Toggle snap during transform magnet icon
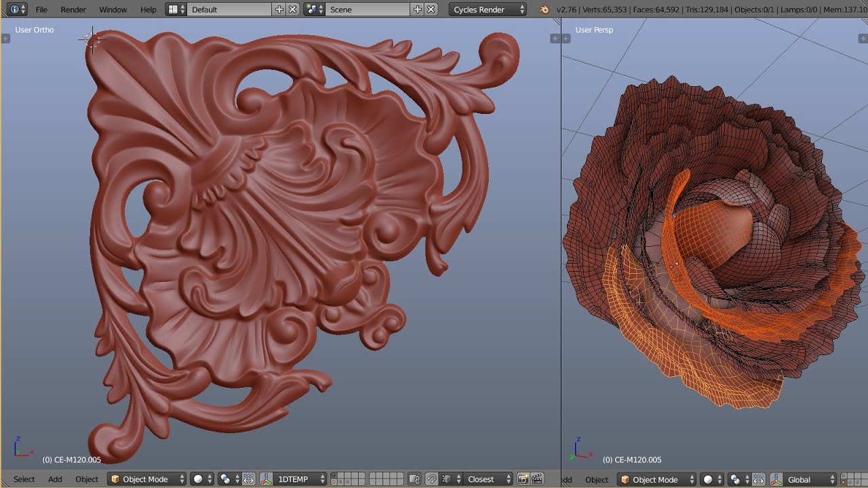This screenshot has height=488, width=868. [431, 479]
